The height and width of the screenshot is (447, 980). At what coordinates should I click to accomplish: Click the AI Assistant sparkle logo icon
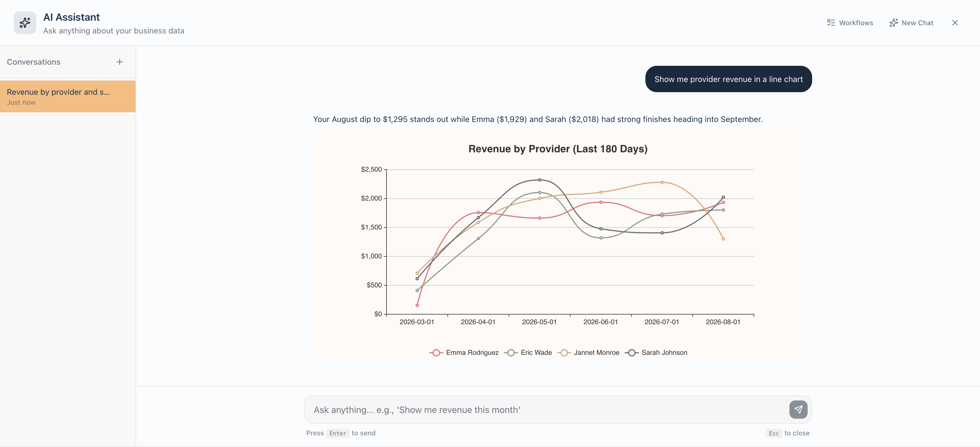[25, 23]
